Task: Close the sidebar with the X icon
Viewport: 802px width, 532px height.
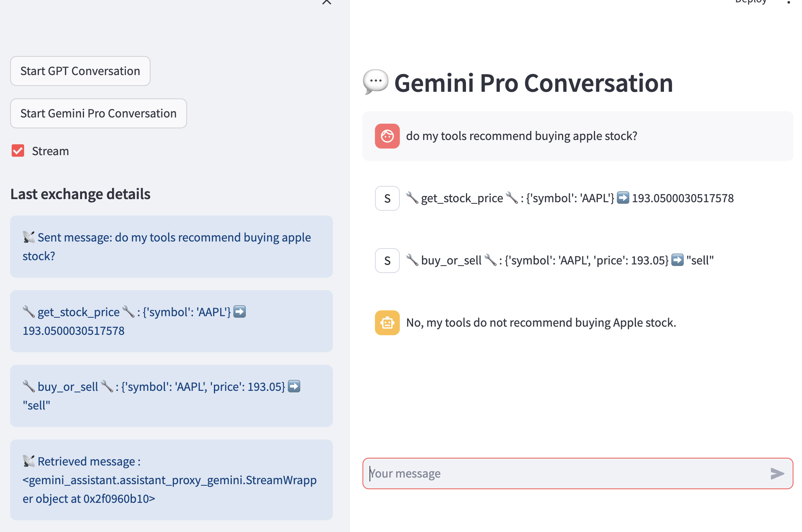Action: click(x=327, y=2)
